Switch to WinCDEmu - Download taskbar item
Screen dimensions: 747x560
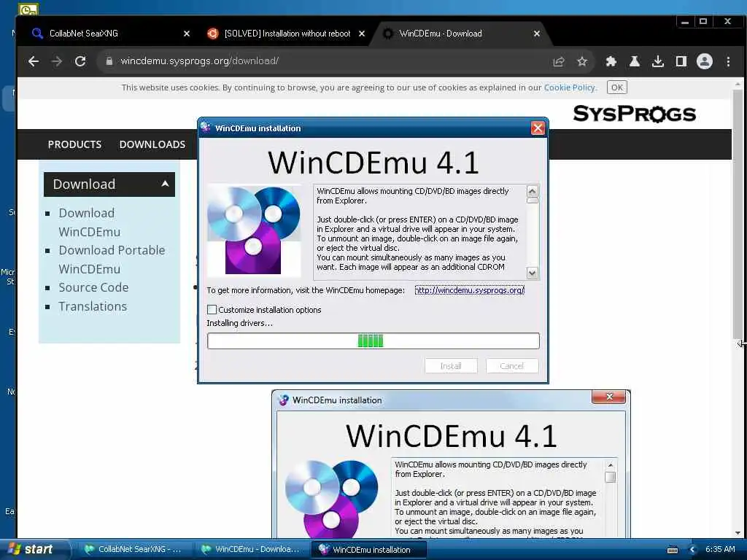coord(251,549)
